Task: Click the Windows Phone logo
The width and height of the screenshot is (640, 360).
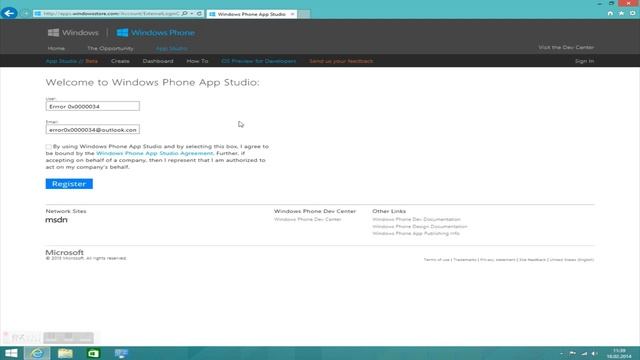Action: pos(156,33)
